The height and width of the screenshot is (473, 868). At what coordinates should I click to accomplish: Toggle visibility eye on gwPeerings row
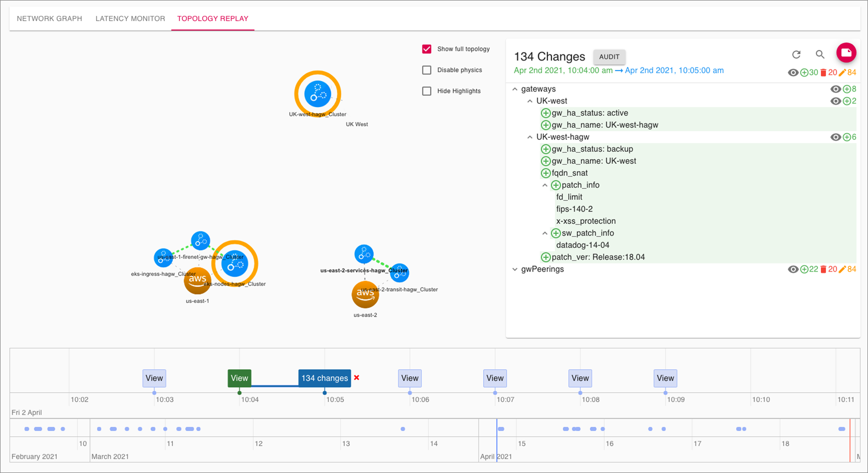793,270
